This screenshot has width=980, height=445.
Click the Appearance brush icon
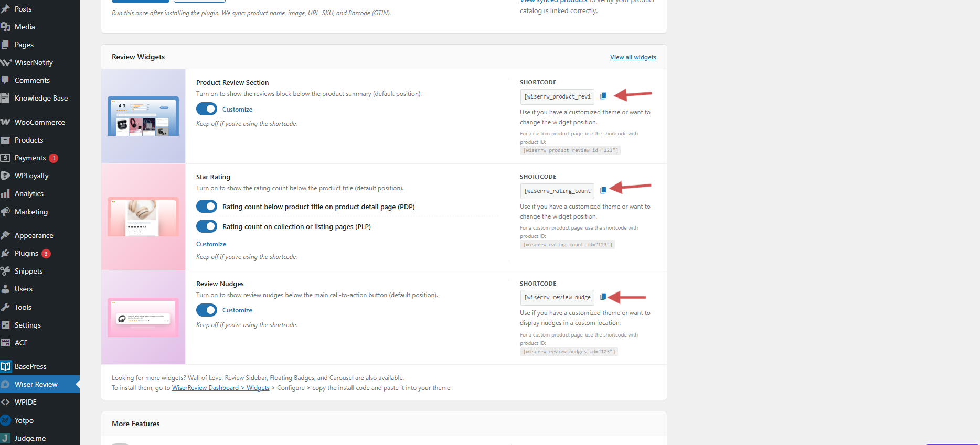click(x=6, y=235)
